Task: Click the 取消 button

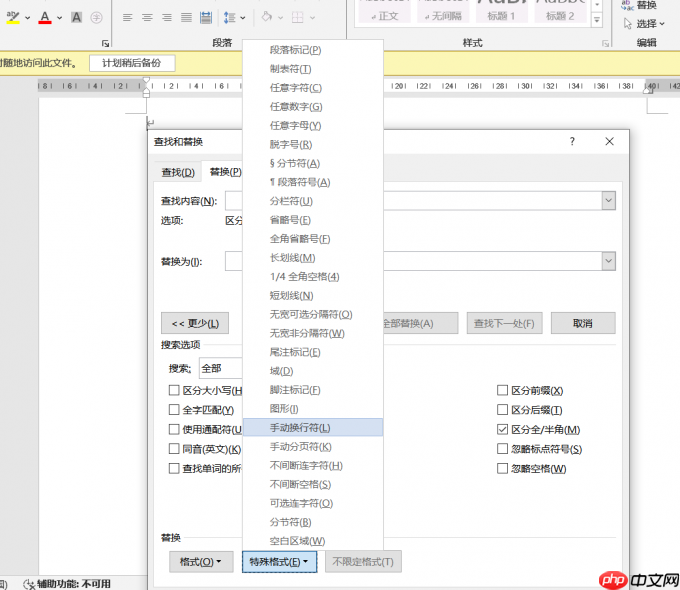Action: tap(583, 323)
